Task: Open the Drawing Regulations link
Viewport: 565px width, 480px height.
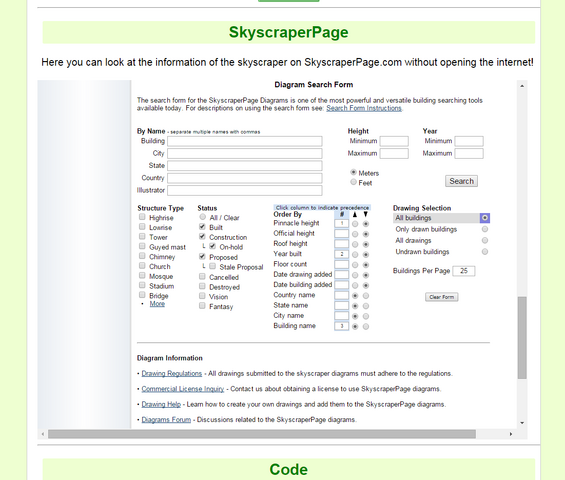Action: pyautogui.click(x=172, y=373)
